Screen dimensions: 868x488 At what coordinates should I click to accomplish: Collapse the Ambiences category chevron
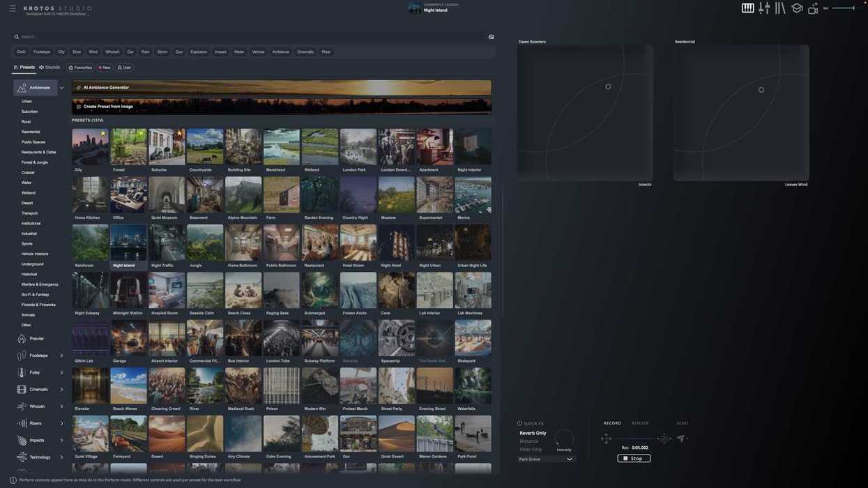[61, 88]
